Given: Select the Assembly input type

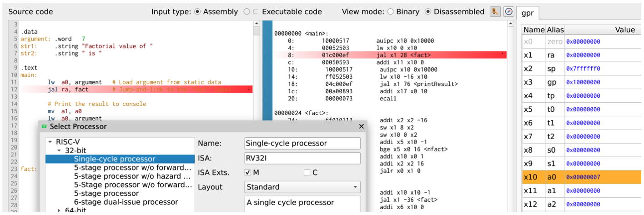Looking at the screenshot, I should click(x=197, y=12).
